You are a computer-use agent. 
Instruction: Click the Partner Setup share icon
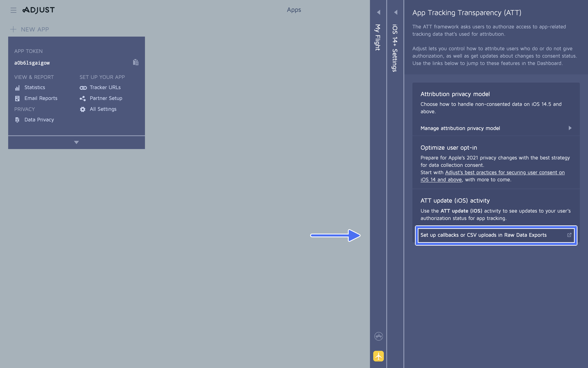83,98
